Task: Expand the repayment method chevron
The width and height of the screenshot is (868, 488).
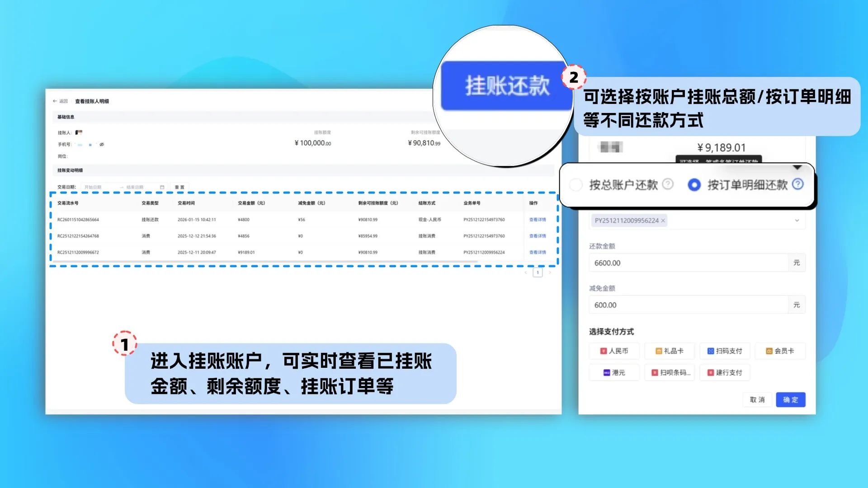Action: coord(798,168)
